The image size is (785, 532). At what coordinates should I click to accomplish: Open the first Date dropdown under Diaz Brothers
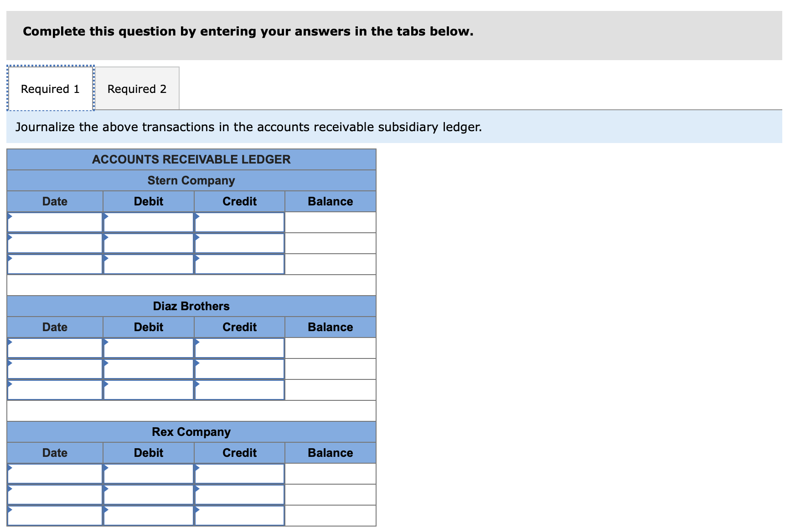(55, 348)
